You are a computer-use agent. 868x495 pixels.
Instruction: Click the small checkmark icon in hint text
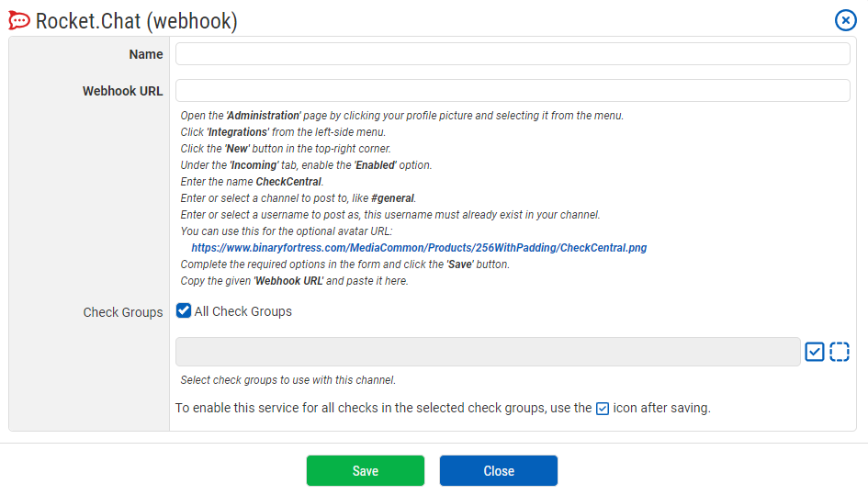[x=603, y=409]
